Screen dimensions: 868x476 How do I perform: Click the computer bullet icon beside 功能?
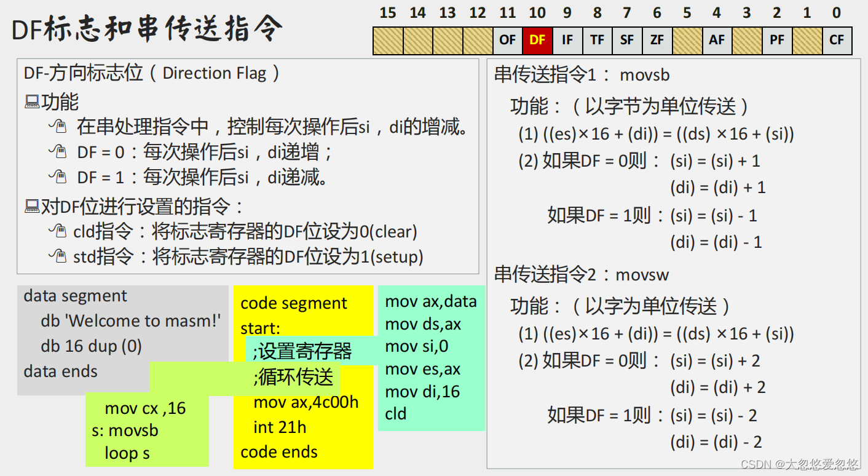click(x=32, y=102)
